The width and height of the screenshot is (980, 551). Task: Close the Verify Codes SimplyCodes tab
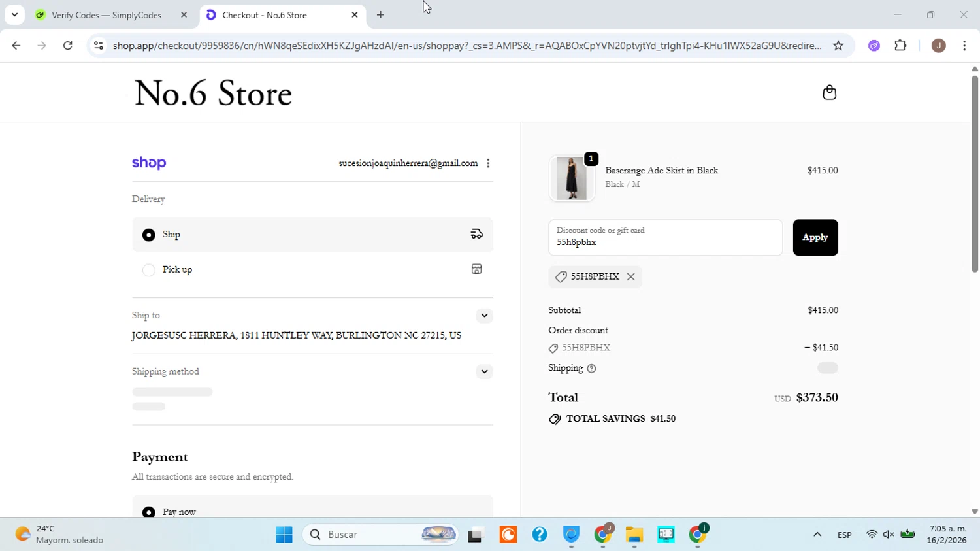184,15
